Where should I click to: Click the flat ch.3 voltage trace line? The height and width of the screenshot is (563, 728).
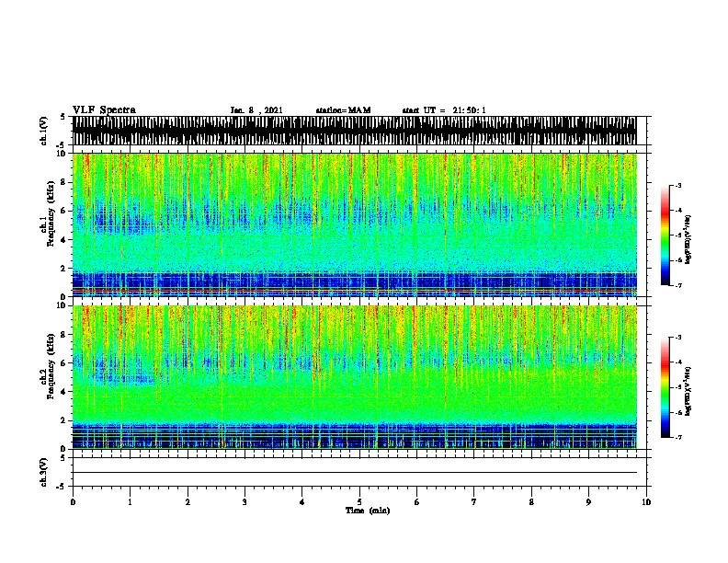point(355,473)
